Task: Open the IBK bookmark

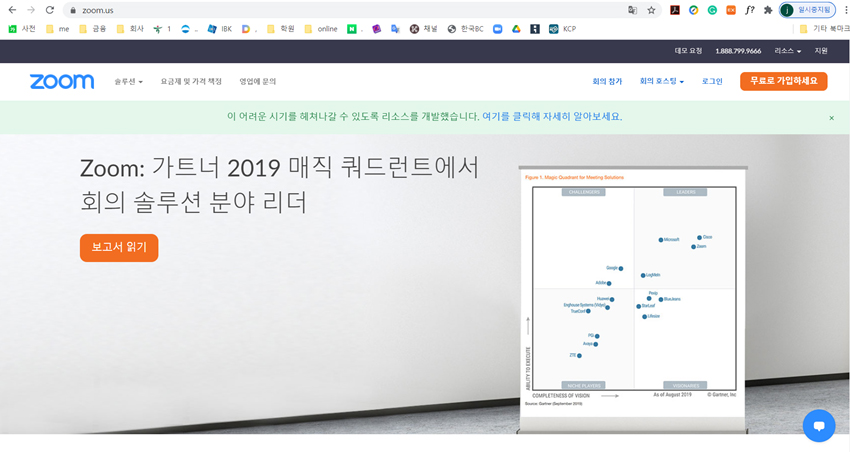Action: pos(220,29)
